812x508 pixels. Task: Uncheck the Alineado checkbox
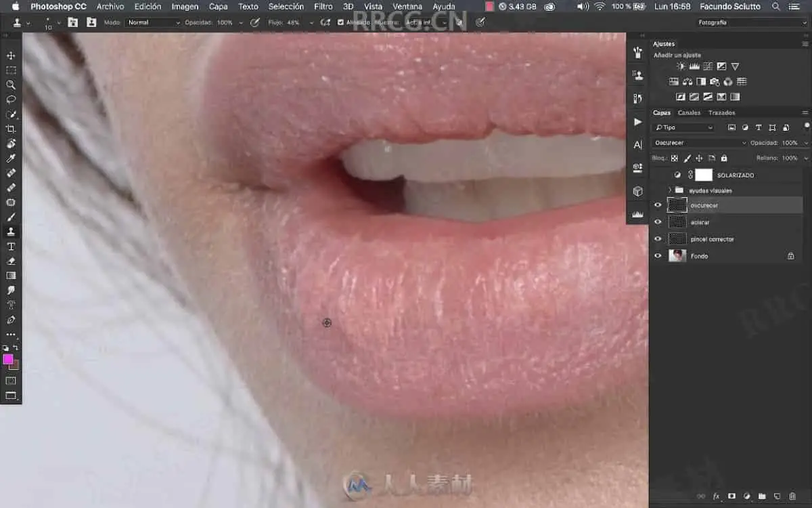(341, 22)
